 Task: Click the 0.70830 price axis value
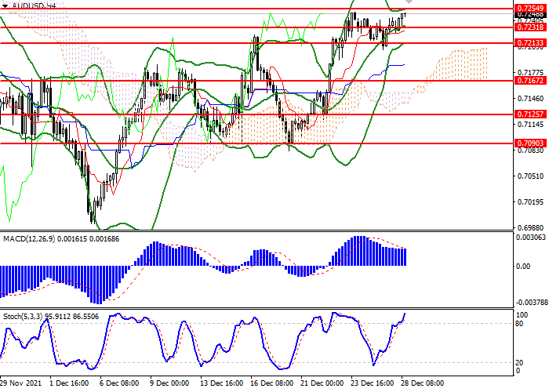[x=530, y=151]
